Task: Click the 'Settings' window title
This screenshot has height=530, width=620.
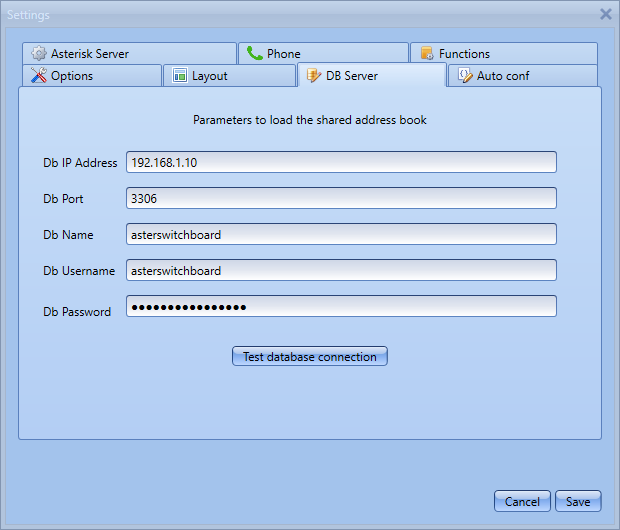Action: pos(28,15)
